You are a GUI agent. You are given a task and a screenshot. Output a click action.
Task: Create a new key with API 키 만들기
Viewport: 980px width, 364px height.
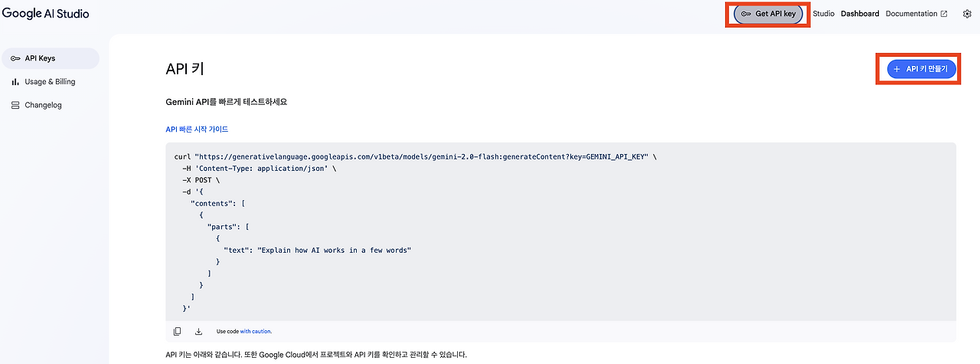click(x=922, y=69)
